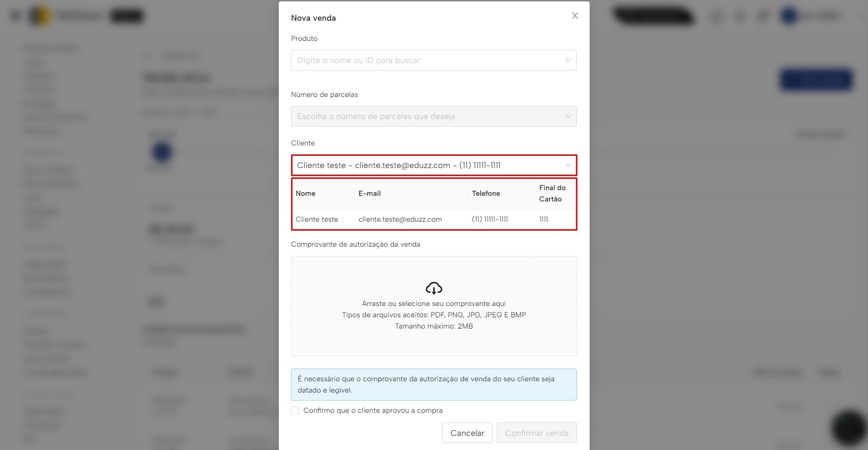Open the chat widget bubble
The width and height of the screenshot is (868, 450).
(849, 427)
